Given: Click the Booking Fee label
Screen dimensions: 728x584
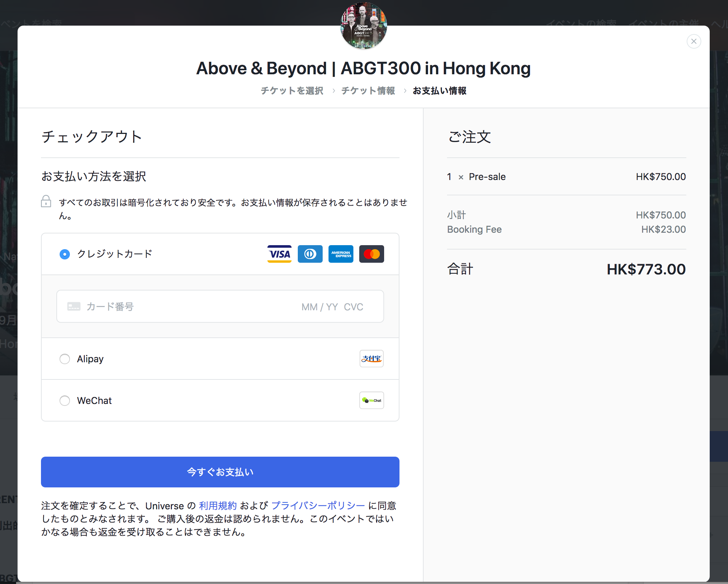Looking at the screenshot, I should coord(474,229).
